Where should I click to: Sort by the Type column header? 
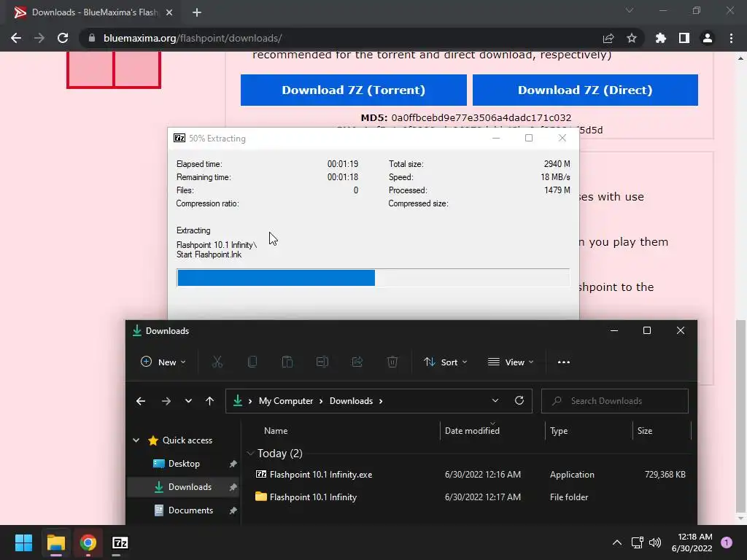click(559, 431)
